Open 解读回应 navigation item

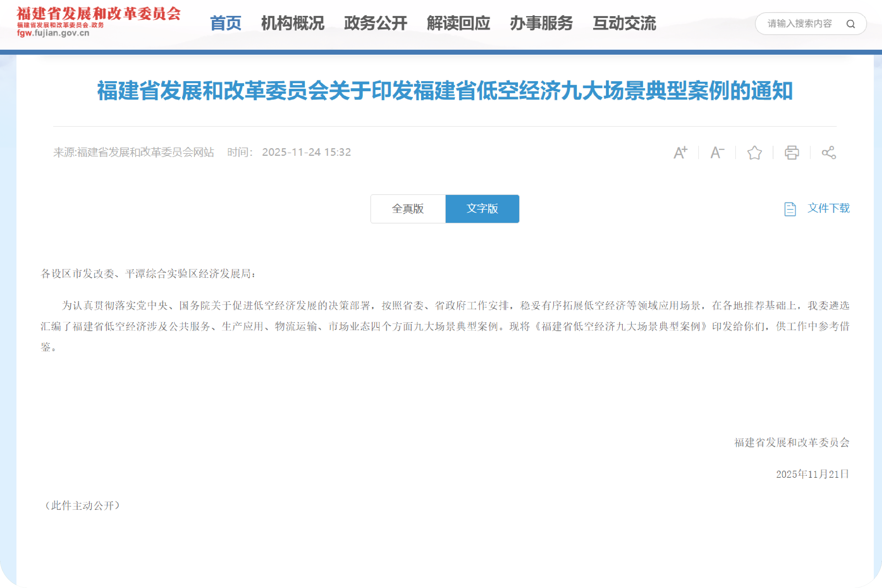pos(458,23)
